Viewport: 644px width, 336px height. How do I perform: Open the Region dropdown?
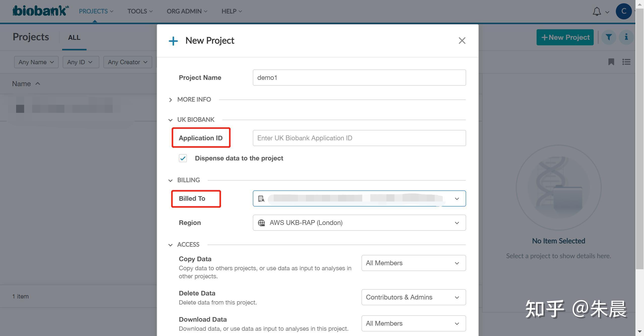(359, 223)
